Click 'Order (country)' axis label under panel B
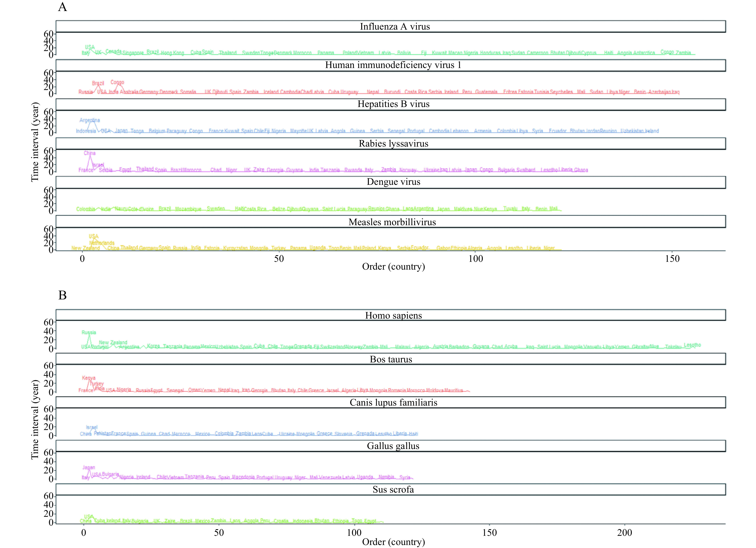756x548 pixels. coord(393,542)
